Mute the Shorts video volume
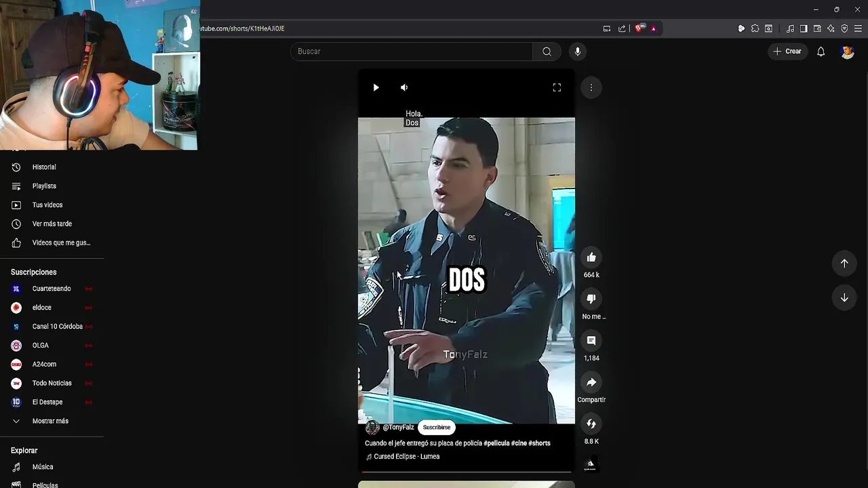 [x=404, y=87]
